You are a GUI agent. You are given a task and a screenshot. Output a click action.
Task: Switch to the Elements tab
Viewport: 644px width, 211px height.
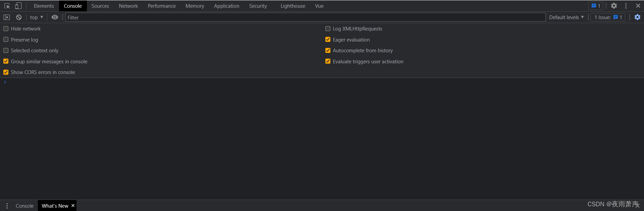pyautogui.click(x=44, y=6)
